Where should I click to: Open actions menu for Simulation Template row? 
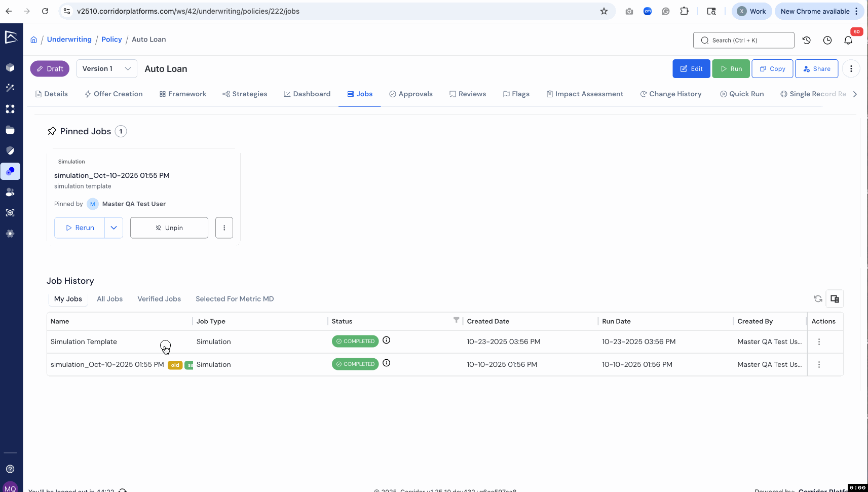pyautogui.click(x=819, y=342)
